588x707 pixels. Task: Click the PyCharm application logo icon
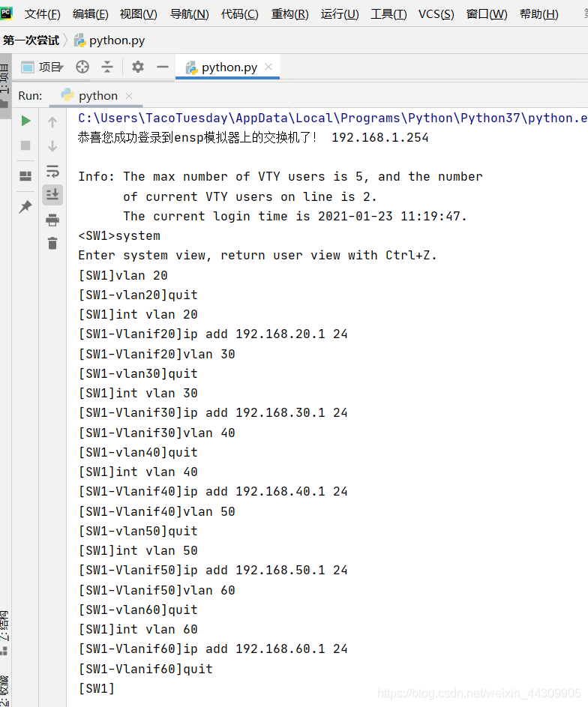(7, 13)
